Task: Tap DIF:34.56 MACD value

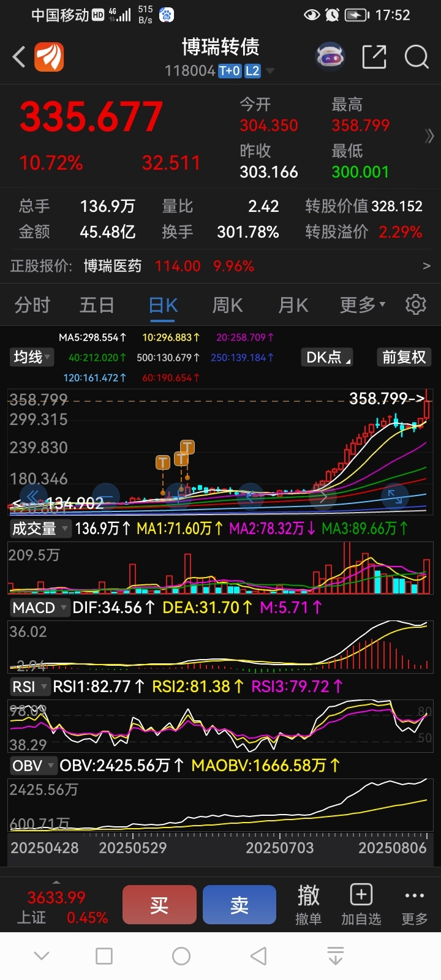Action: pyautogui.click(x=113, y=608)
